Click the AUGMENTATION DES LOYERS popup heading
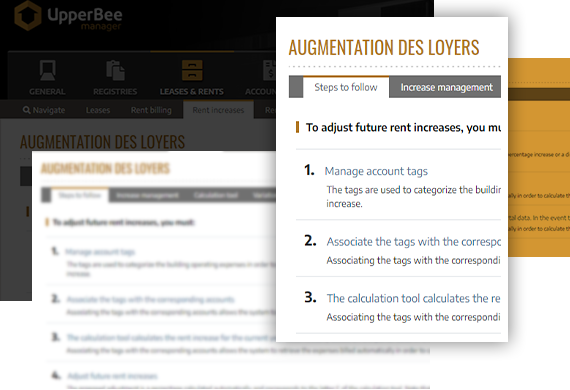This screenshot has width=570, height=390. (x=384, y=48)
